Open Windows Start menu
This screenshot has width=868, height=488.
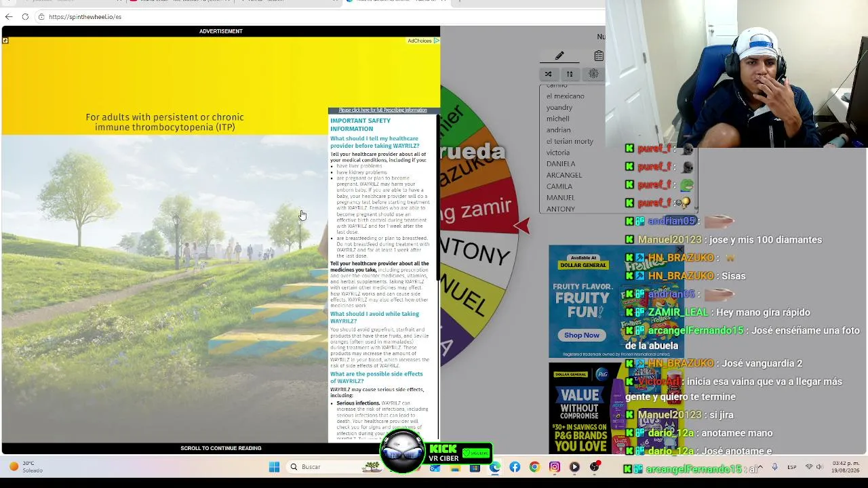[x=274, y=467]
